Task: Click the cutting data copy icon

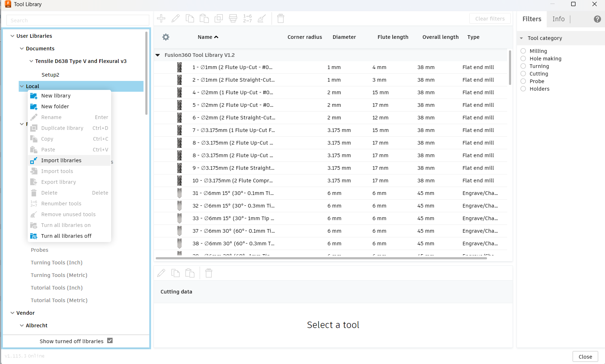Action: 176,273
